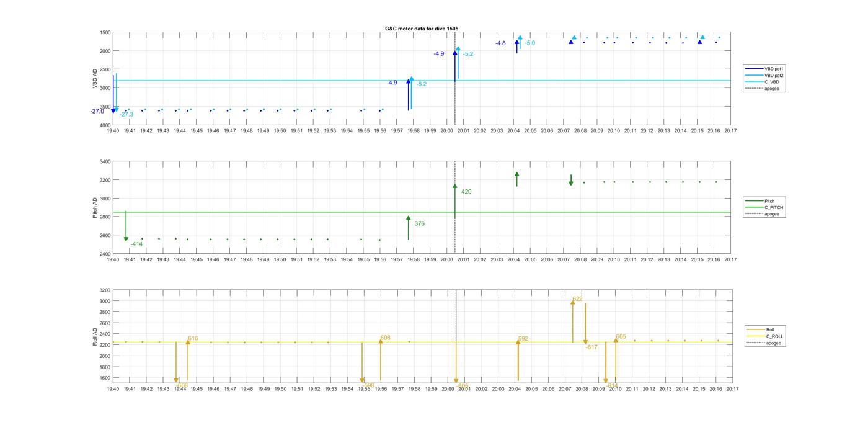The height and width of the screenshot is (430, 868).
Task: Click the green line sample beside 'C_PITCH'
Action: point(753,208)
